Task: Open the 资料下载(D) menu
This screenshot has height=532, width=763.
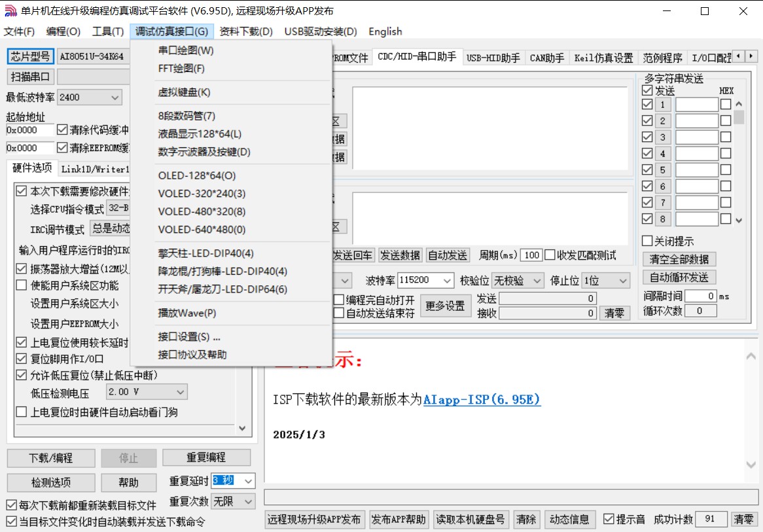Action: 246,31
